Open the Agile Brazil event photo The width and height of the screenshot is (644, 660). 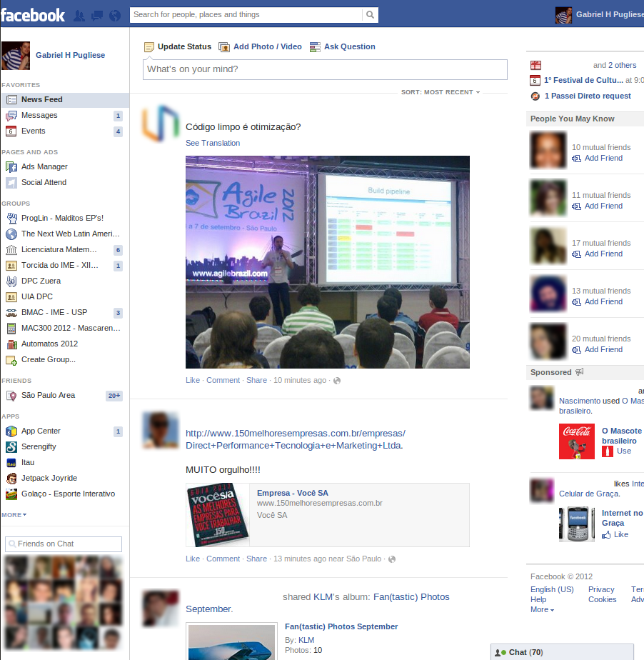(x=328, y=262)
